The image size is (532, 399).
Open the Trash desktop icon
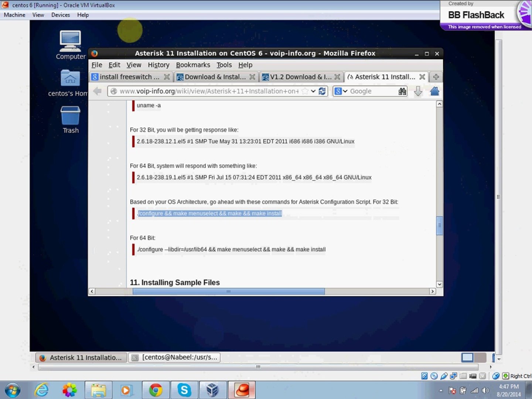[x=70, y=120]
